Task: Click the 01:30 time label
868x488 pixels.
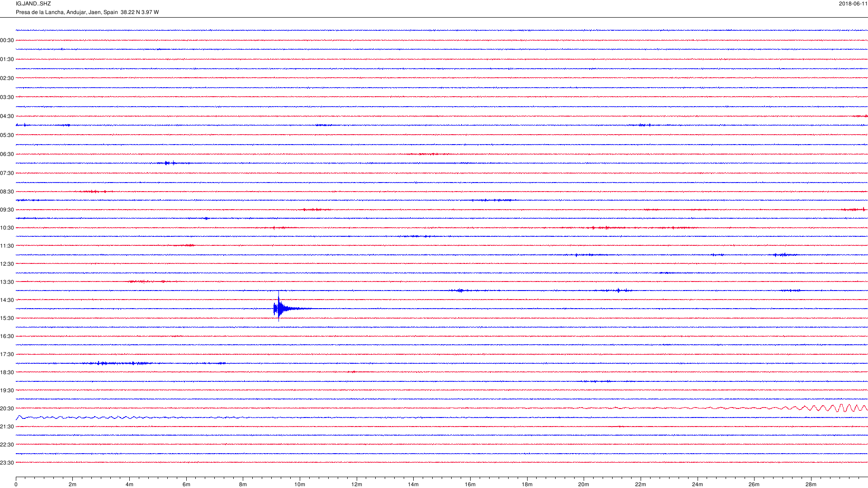Action: [7, 59]
